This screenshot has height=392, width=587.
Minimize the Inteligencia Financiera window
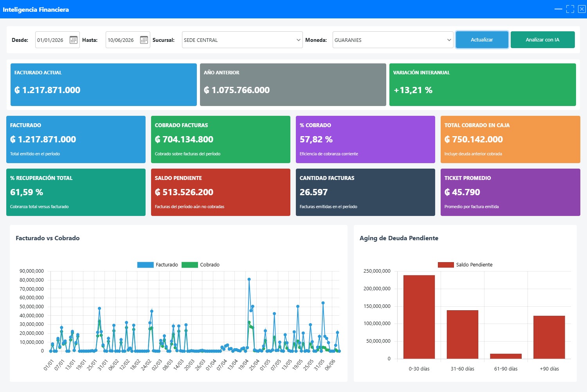tap(558, 9)
